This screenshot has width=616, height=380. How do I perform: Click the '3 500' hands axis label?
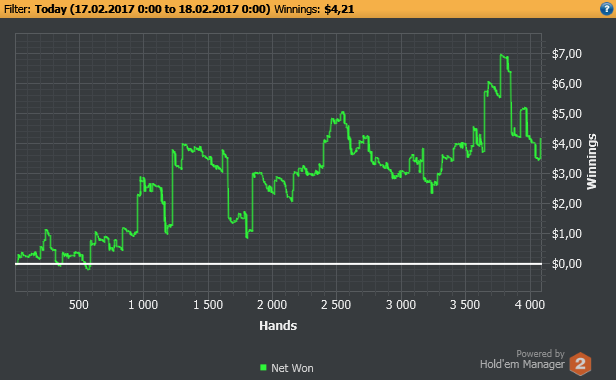[x=465, y=305]
